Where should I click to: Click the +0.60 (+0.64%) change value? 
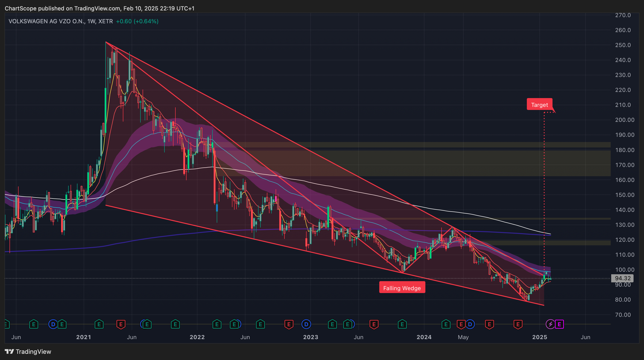tap(137, 21)
